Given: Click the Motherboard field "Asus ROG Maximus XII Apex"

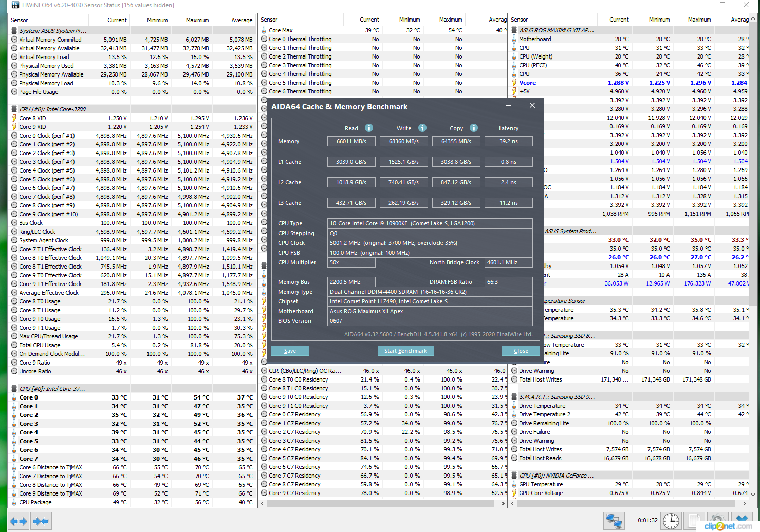Looking at the screenshot, I should pyautogui.click(x=430, y=311).
